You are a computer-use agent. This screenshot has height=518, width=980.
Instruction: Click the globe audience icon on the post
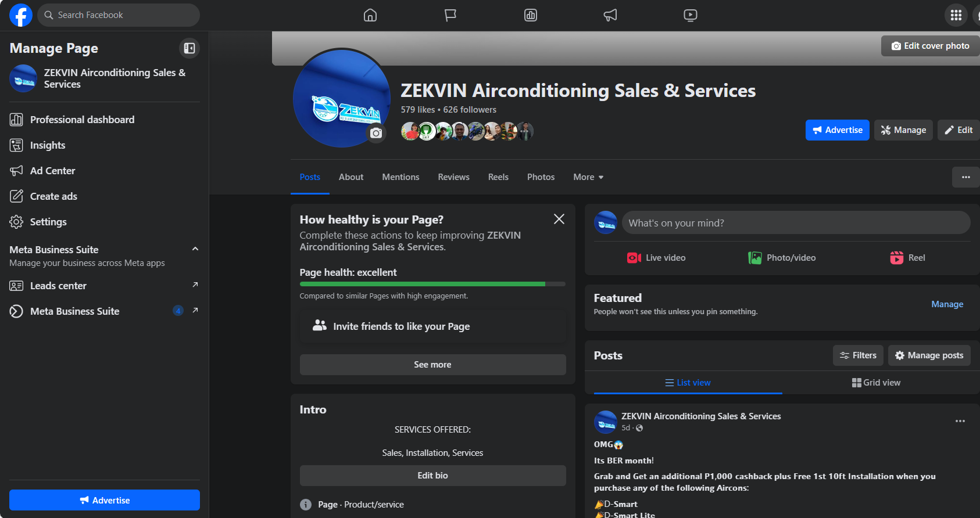pos(639,428)
